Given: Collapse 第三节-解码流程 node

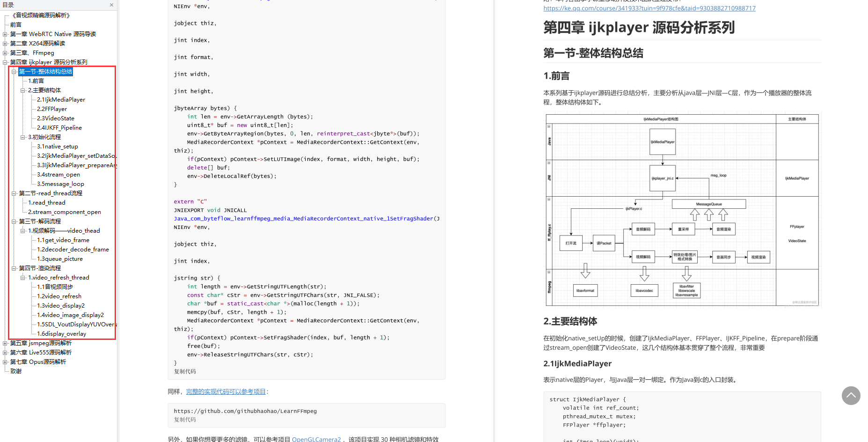Looking at the screenshot, I should pyautogui.click(x=14, y=221).
